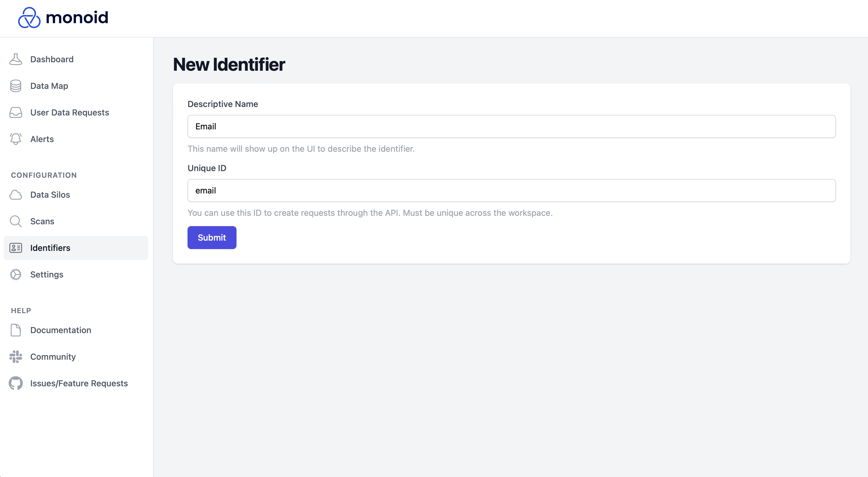This screenshot has height=477, width=868.
Task: Click the Settings menu item
Action: pyautogui.click(x=47, y=274)
